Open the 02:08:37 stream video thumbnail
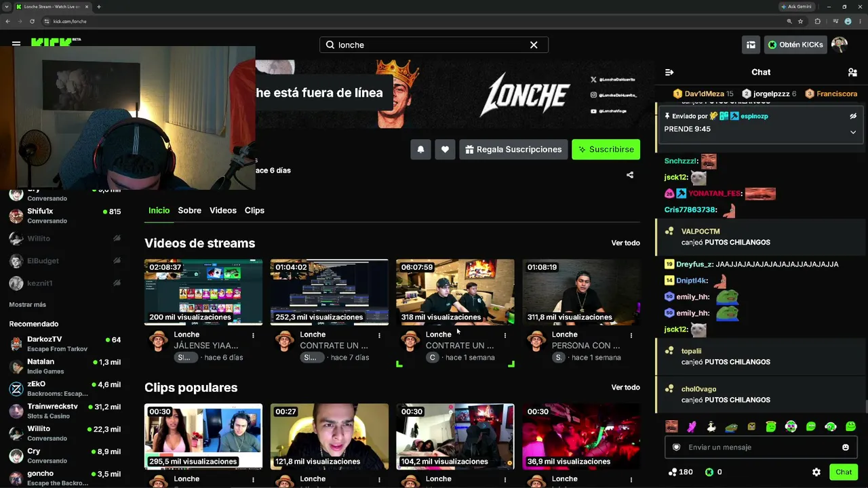This screenshot has height=488, width=868. [x=203, y=292]
